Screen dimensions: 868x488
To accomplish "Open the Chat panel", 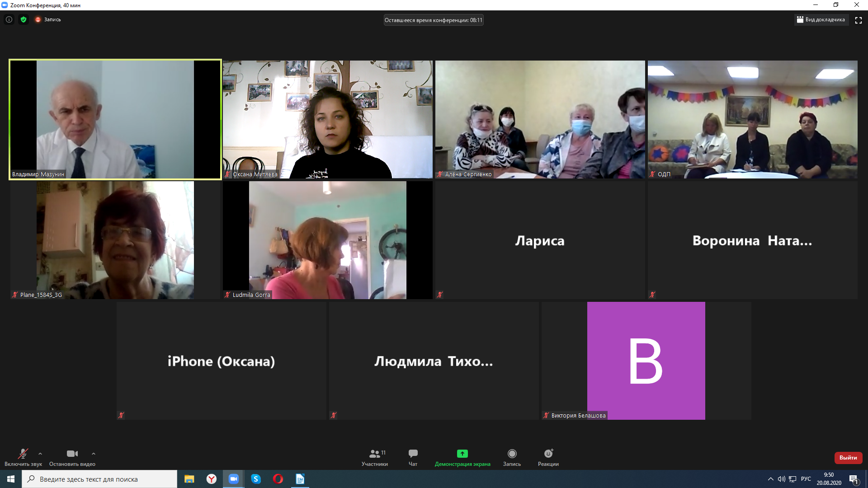I will pos(413,454).
